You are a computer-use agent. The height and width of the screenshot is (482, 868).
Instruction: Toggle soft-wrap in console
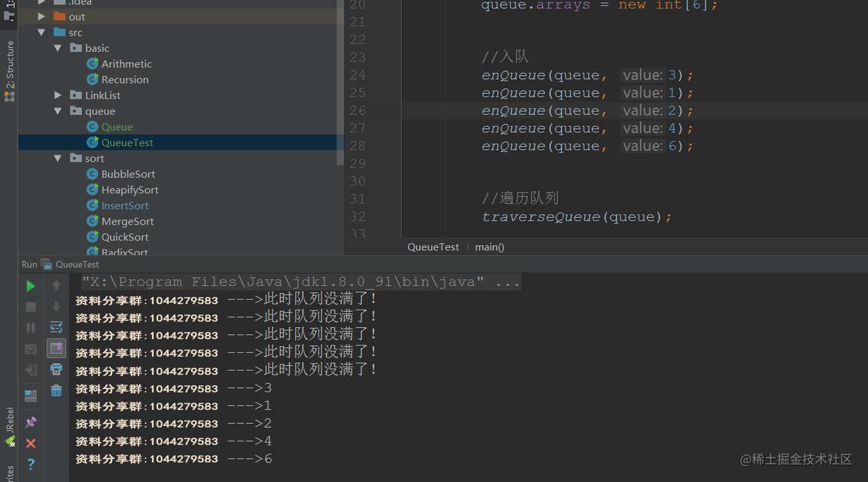[x=57, y=327]
